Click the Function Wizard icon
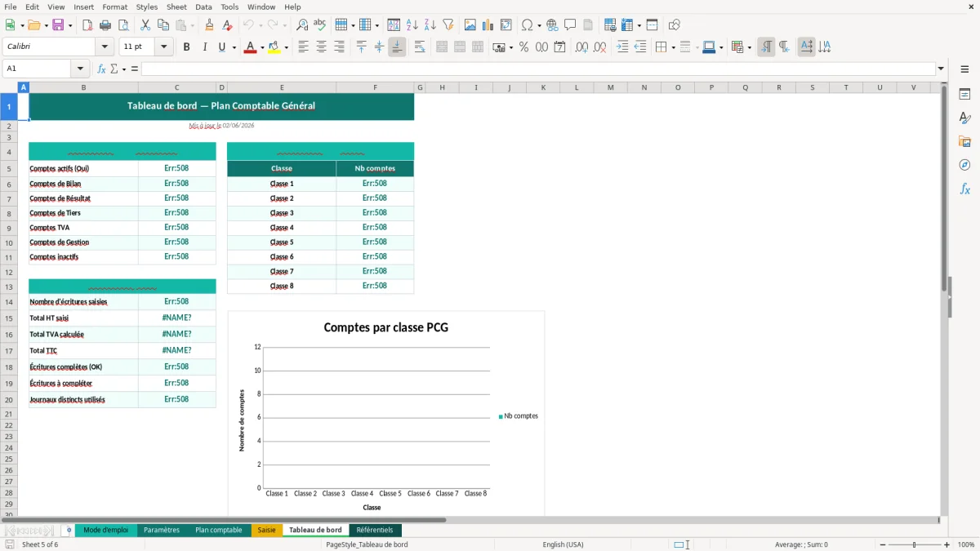Image resolution: width=980 pixels, height=551 pixels. (x=102, y=69)
